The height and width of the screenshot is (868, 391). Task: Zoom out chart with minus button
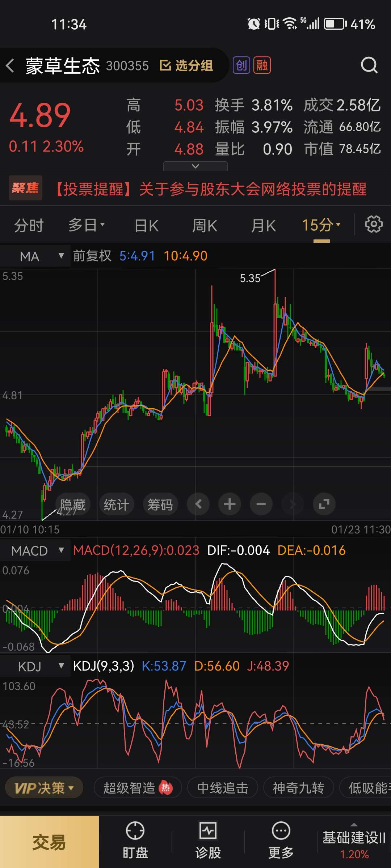(261, 504)
